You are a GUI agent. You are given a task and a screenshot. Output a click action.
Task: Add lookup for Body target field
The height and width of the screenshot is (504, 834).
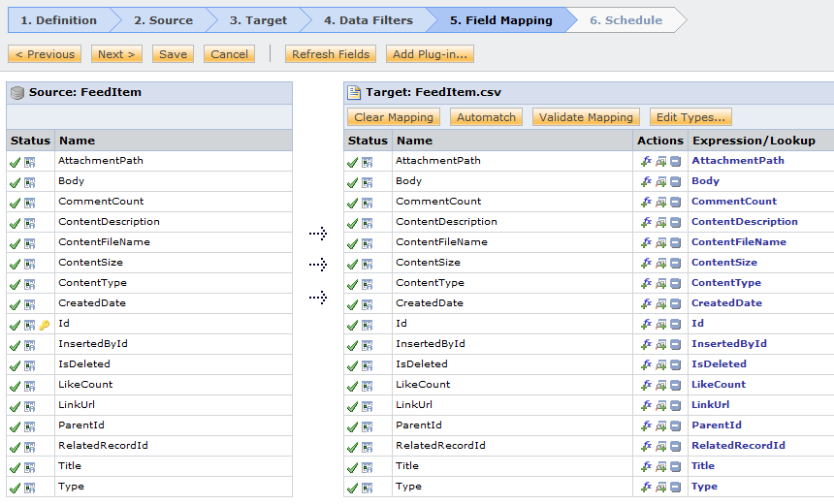[660, 182]
